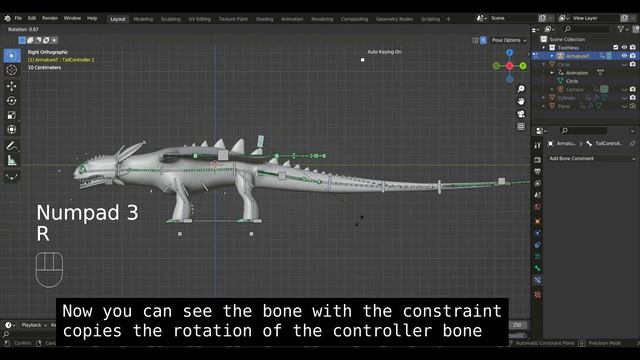Screen dimensions: 640x360
Task: Switch to the Animation workspace tab
Action: pos(292,19)
